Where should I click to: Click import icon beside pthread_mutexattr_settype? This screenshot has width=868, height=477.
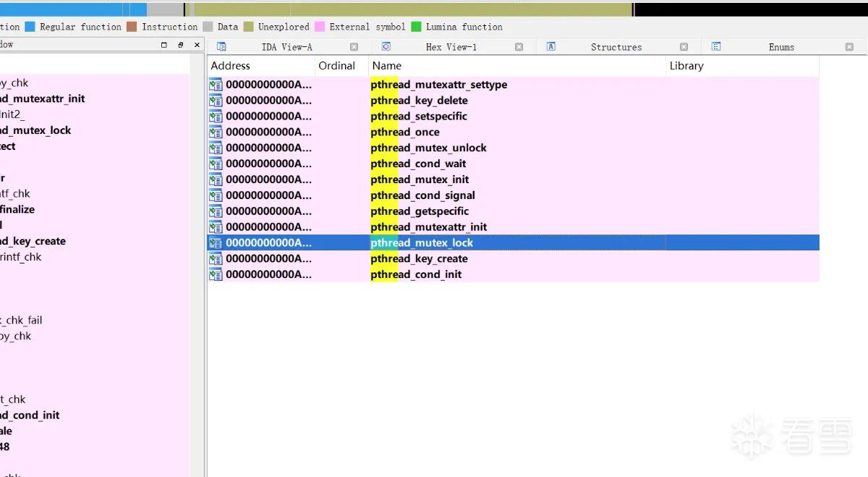[x=216, y=85]
